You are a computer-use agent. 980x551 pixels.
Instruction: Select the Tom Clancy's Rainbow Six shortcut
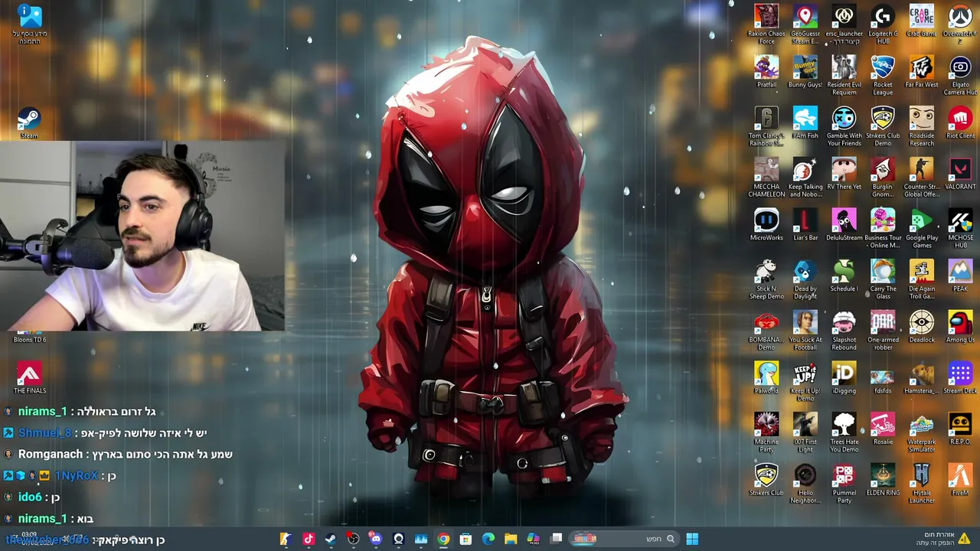click(x=766, y=126)
